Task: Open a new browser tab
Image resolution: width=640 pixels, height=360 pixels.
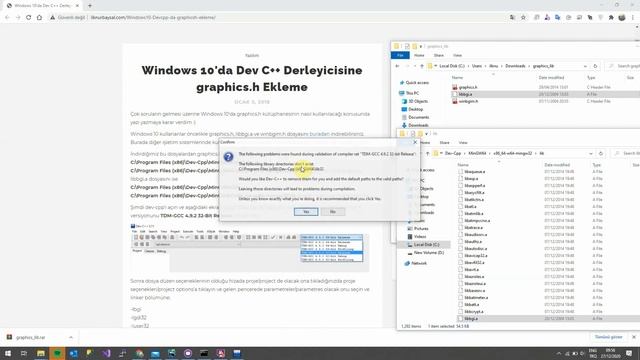Action: 90,6
